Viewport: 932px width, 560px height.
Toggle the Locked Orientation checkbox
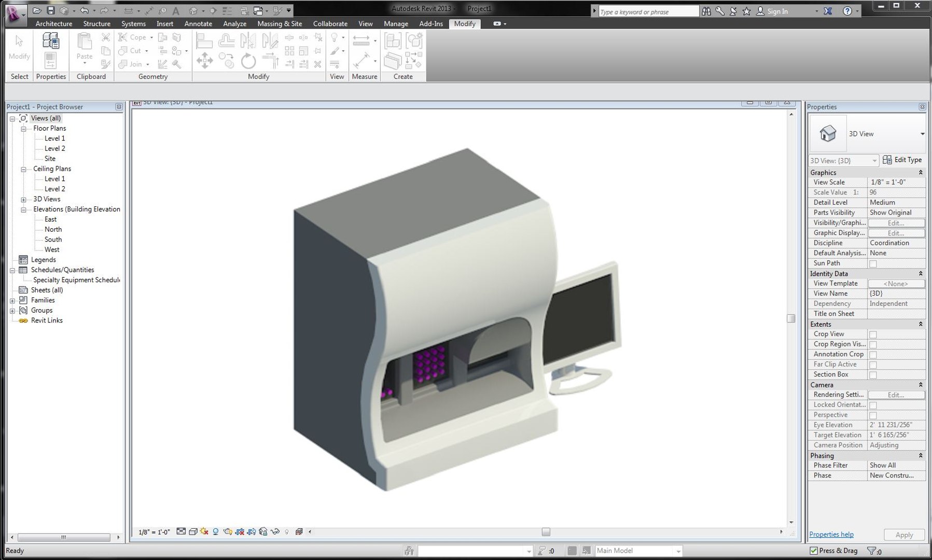[x=873, y=405]
